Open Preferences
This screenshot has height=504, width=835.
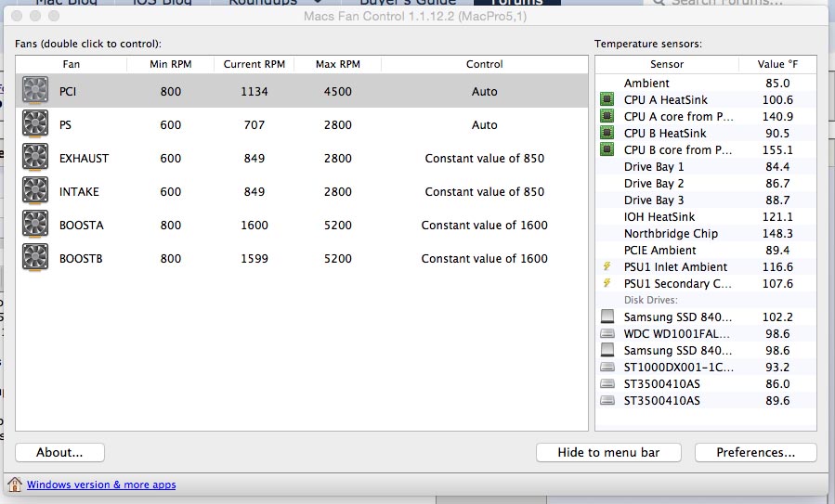click(x=756, y=452)
